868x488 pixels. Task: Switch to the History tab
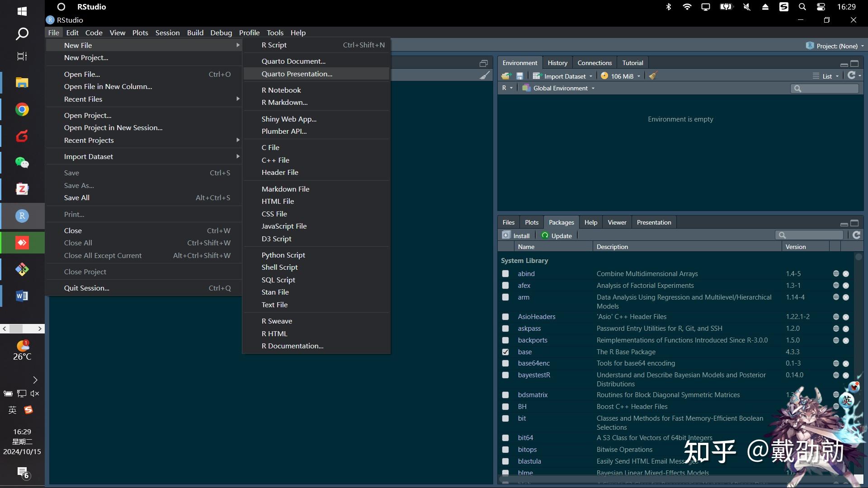pyautogui.click(x=557, y=63)
